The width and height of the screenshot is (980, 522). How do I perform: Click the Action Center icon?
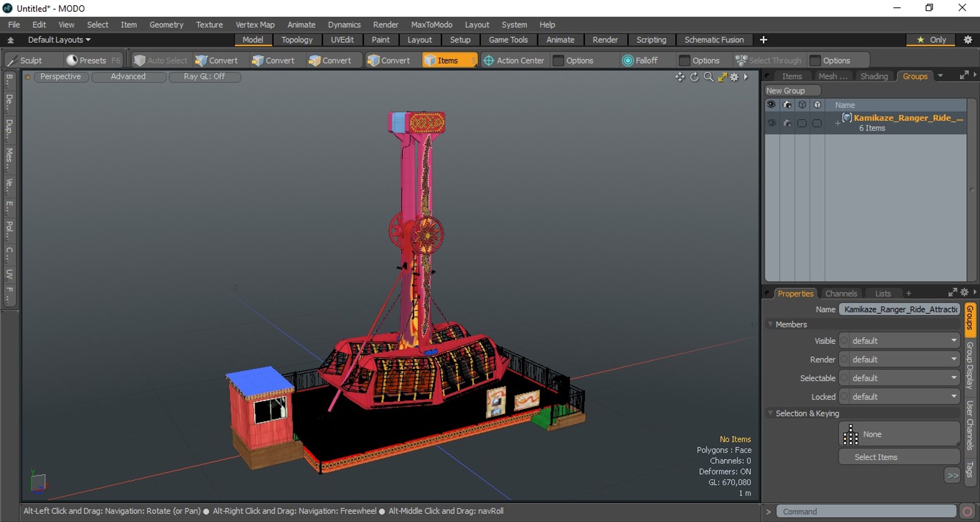pyautogui.click(x=488, y=60)
